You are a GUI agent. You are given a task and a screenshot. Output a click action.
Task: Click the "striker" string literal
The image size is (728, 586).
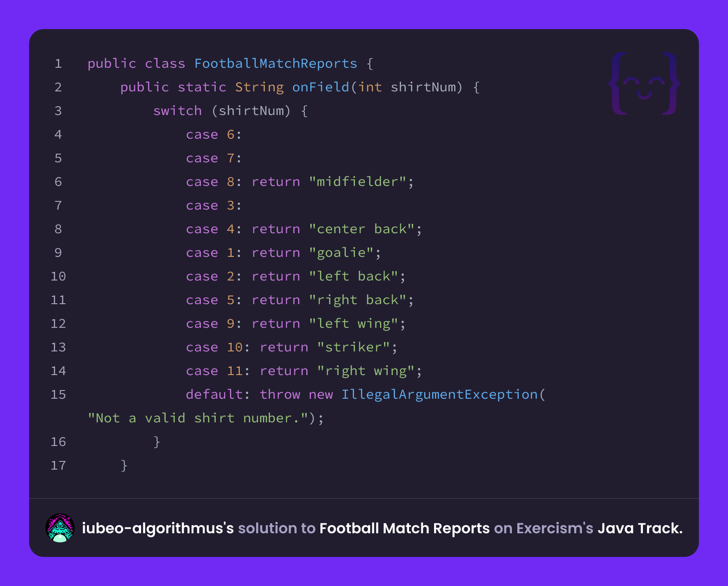(x=353, y=347)
